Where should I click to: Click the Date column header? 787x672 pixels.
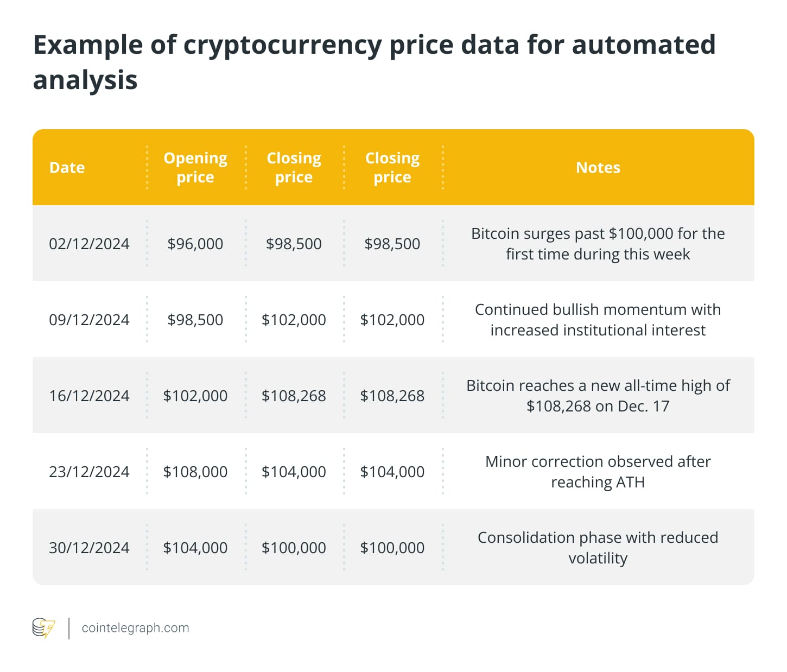click(67, 168)
